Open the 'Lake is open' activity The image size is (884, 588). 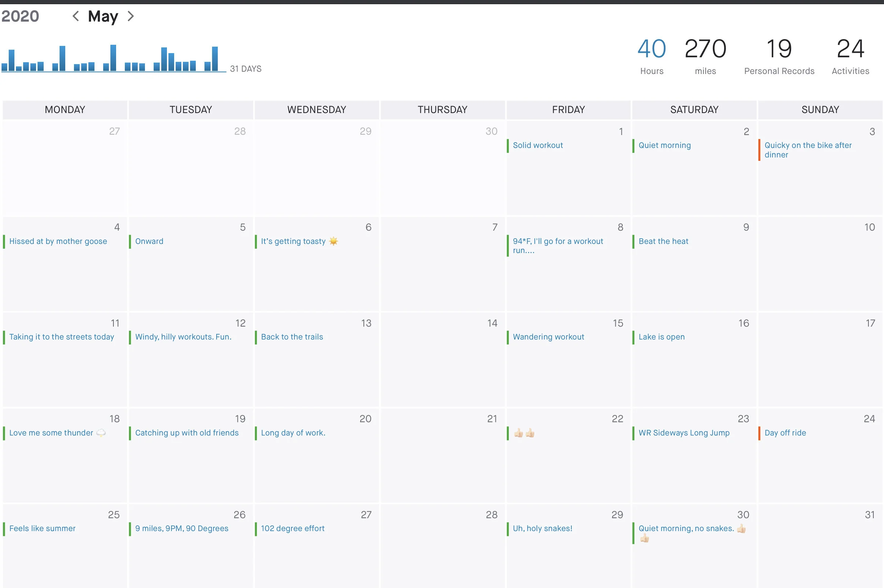tap(661, 337)
